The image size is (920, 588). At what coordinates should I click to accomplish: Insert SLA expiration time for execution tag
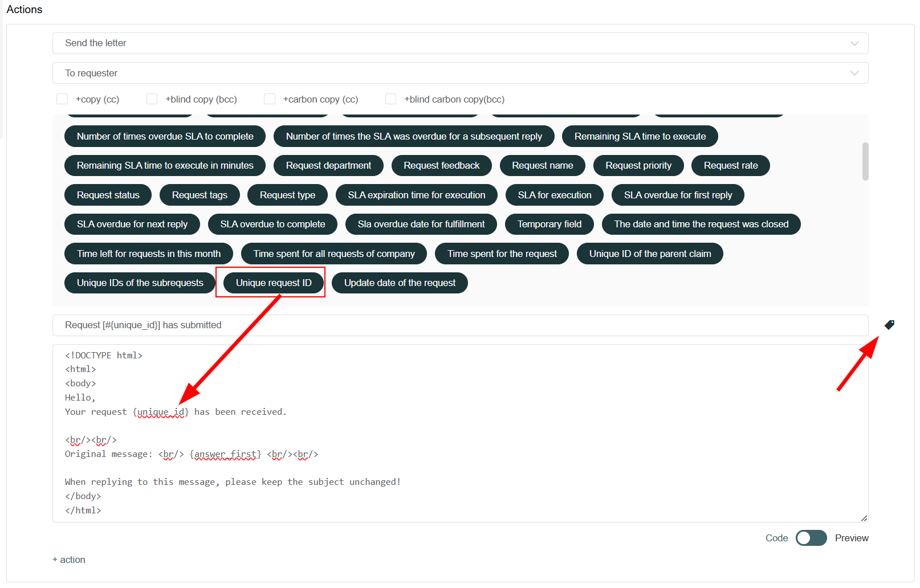point(417,195)
